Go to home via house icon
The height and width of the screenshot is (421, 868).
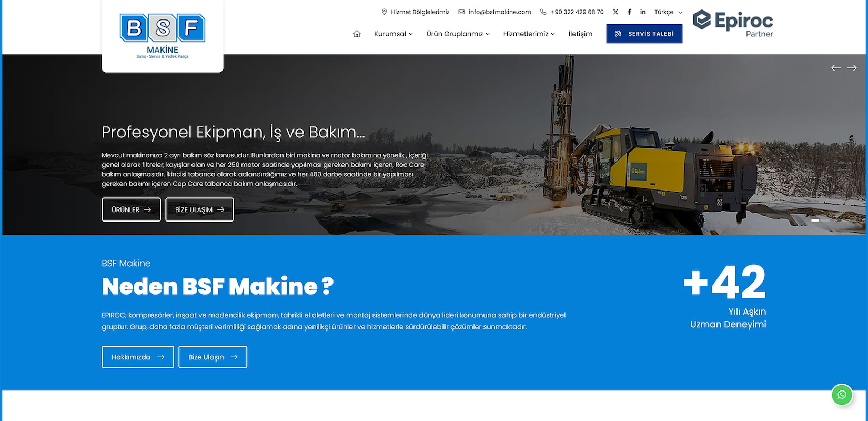coord(357,34)
